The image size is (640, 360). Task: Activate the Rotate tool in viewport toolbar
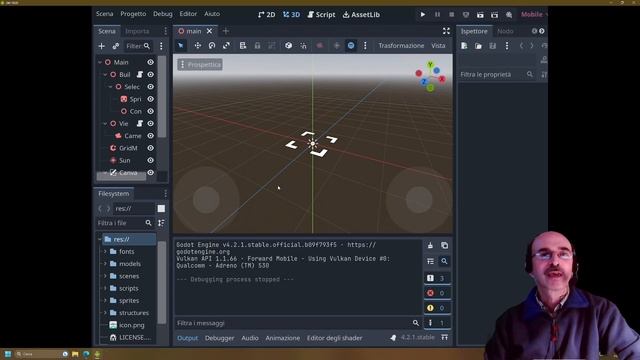click(212, 46)
